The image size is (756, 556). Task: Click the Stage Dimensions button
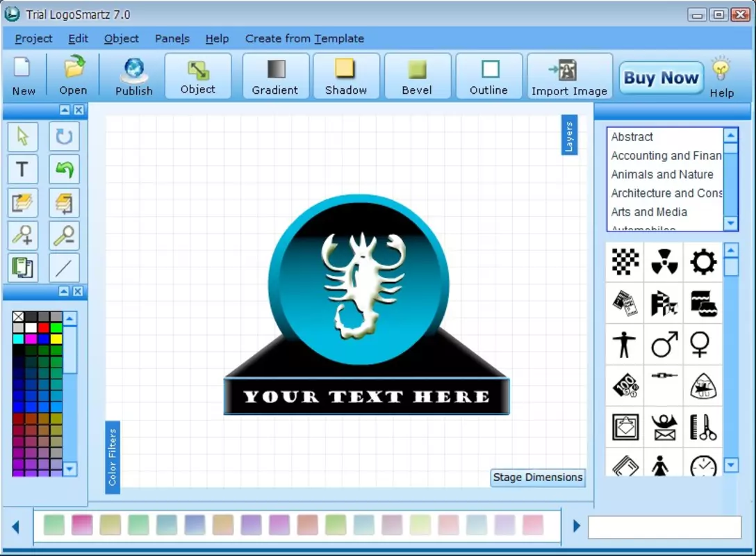click(538, 477)
